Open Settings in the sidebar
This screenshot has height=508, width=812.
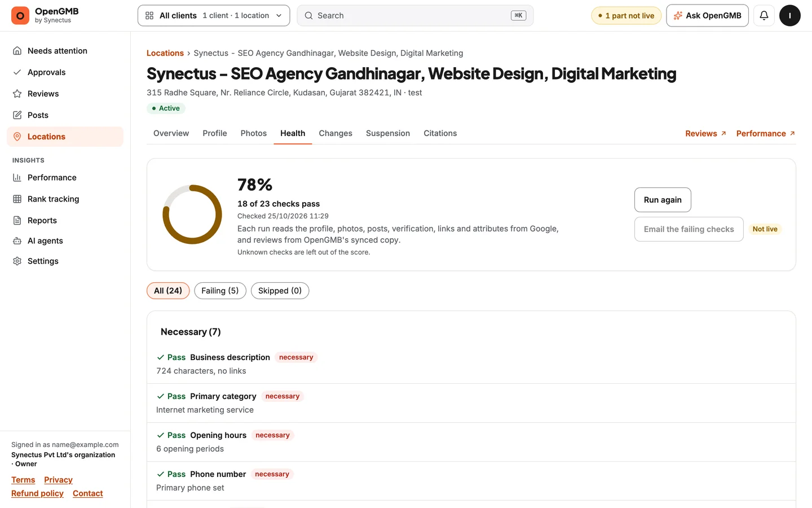tap(65, 261)
